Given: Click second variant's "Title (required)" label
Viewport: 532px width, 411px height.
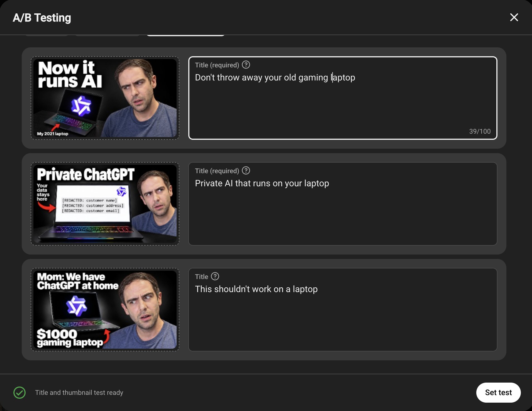Looking at the screenshot, I should 217,171.
